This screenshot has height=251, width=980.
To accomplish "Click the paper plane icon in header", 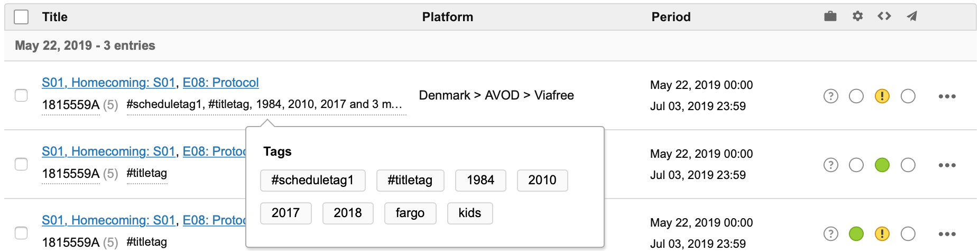I will point(912,16).
